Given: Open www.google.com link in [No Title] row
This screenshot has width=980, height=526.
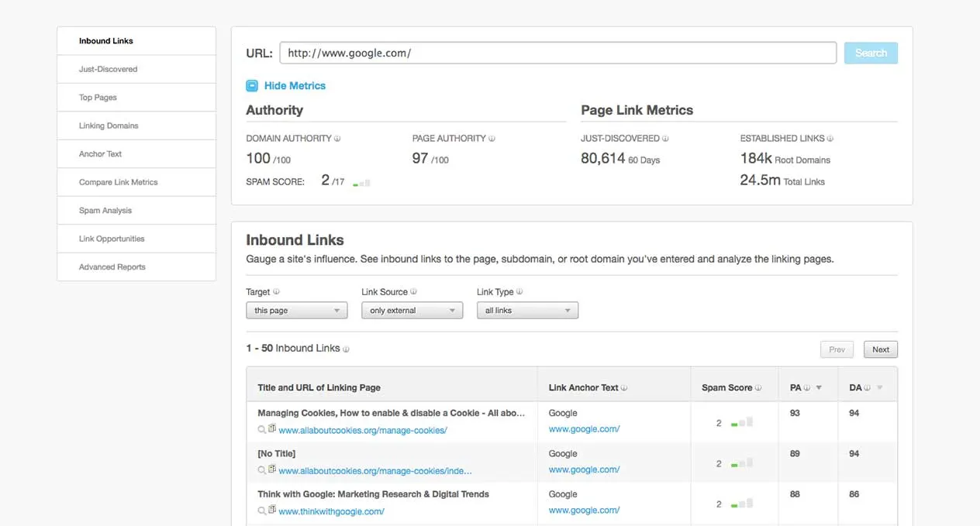Looking at the screenshot, I should pos(584,469).
